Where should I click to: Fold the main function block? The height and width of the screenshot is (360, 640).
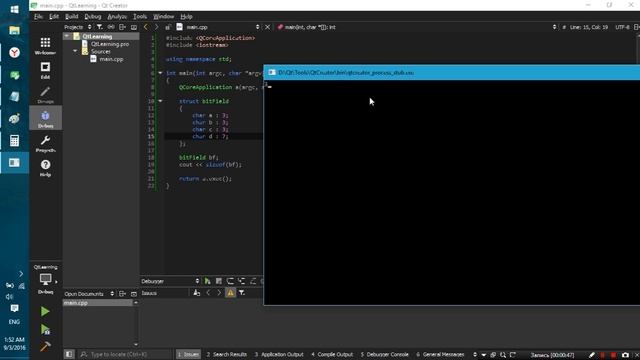tap(160, 73)
